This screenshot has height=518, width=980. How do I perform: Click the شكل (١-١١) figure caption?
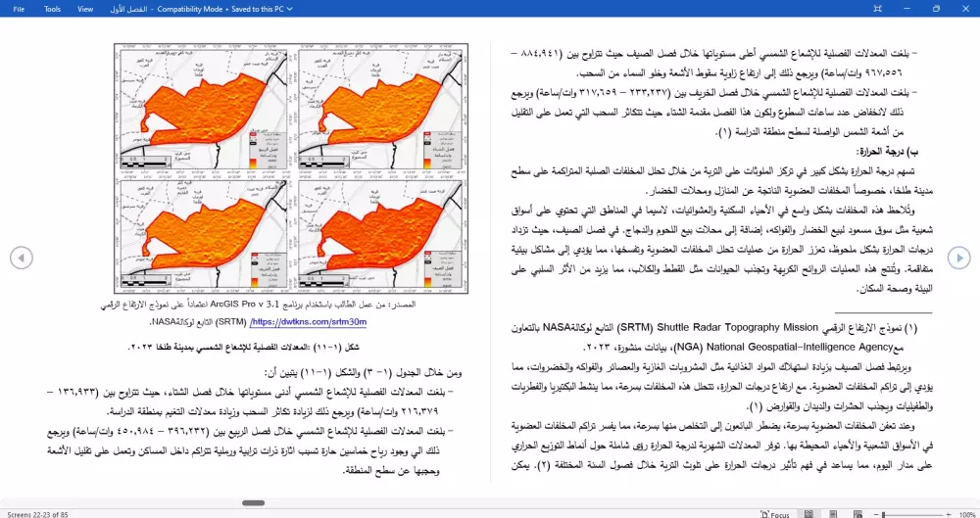(244, 347)
